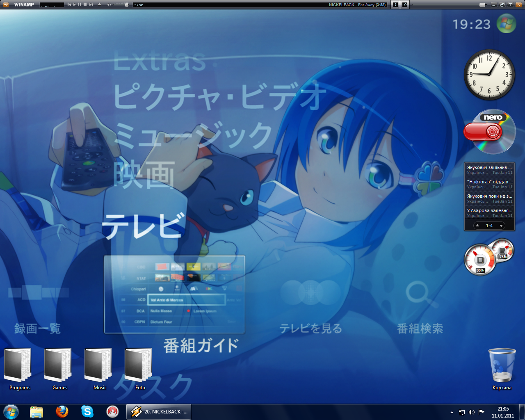Click the Winamp logo icon in the top bar
Viewport: 525px width, 420px height.
(6, 5)
